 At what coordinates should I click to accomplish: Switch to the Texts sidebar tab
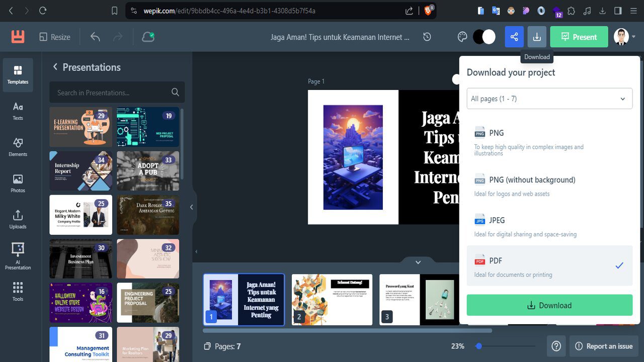(18, 111)
